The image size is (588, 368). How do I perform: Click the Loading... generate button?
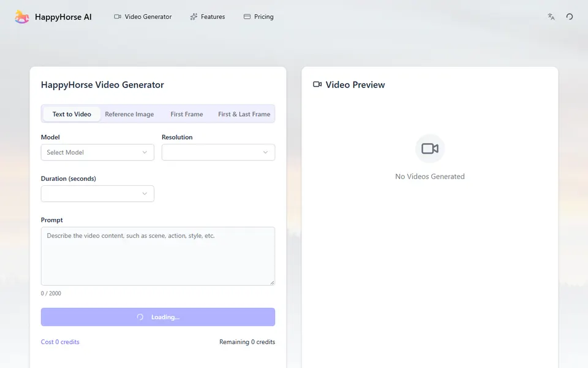point(158,317)
